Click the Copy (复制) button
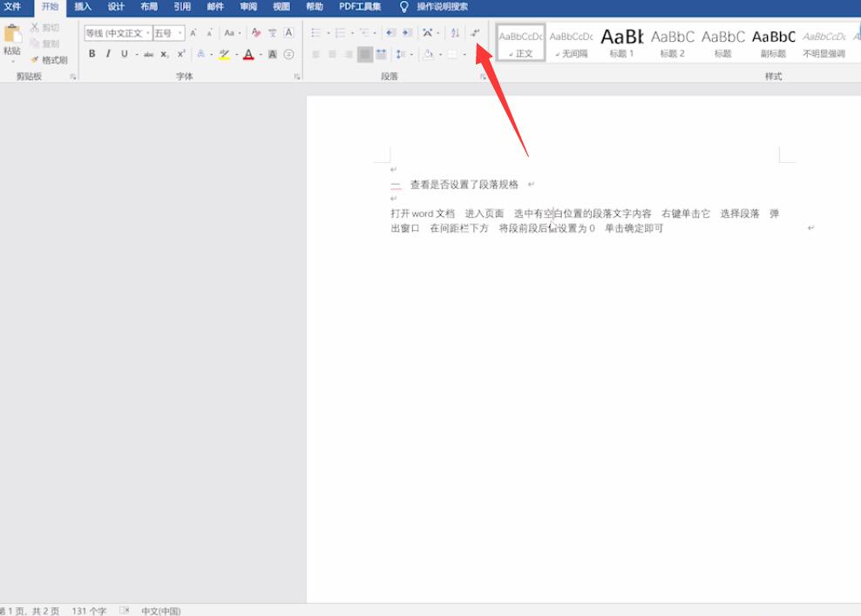The image size is (861, 616). [45, 44]
